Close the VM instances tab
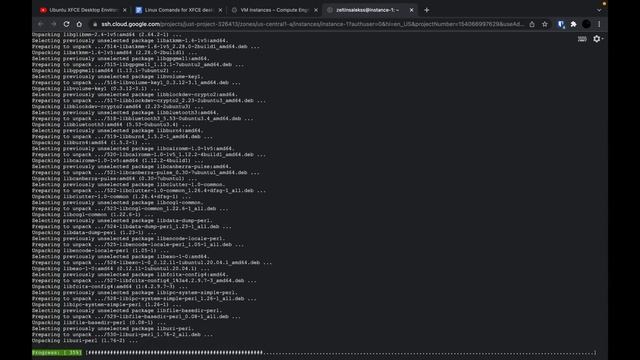 coord(316,10)
